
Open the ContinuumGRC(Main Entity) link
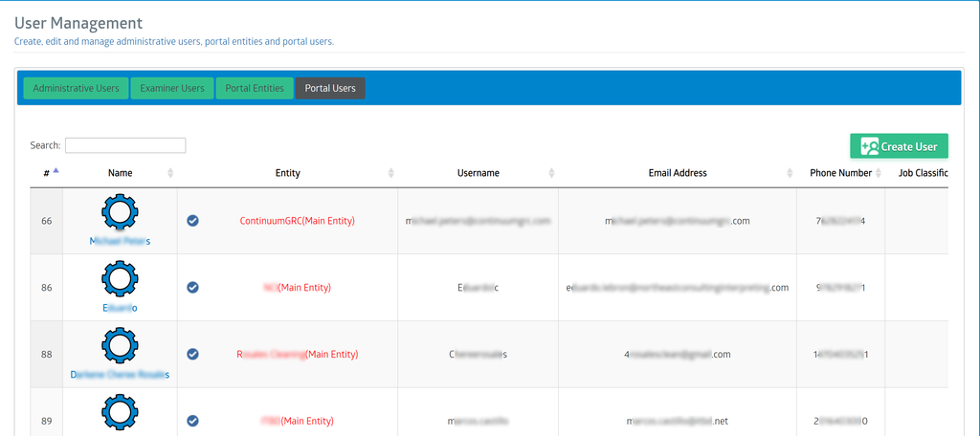click(x=297, y=221)
